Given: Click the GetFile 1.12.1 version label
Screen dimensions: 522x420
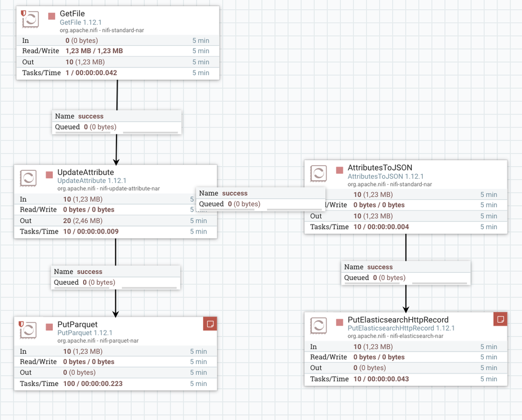Looking at the screenshot, I should click(x=80, y=22).
